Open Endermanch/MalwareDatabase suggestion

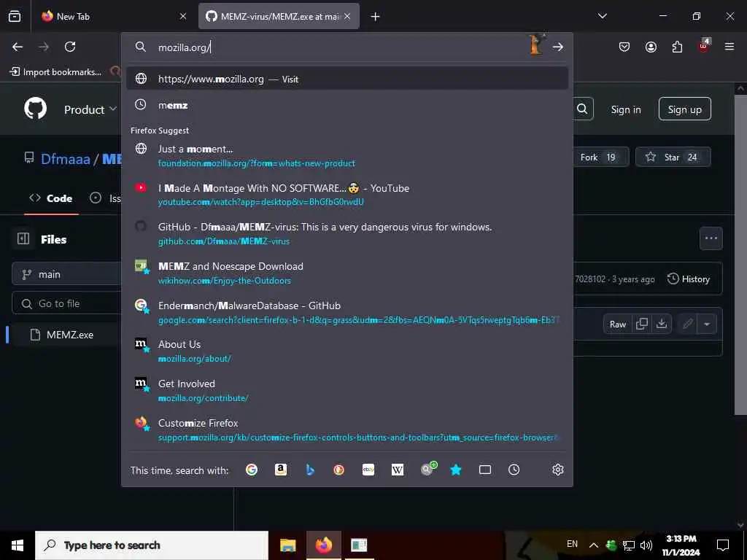pos(347,312)
